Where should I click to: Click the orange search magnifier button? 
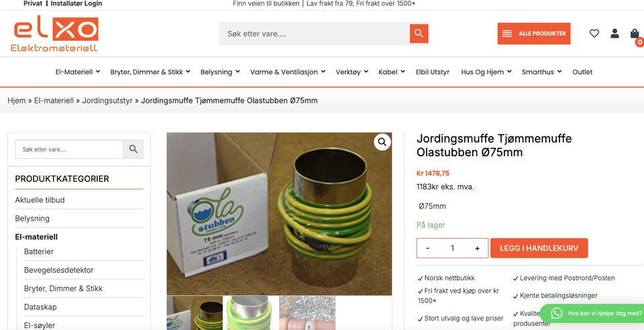coord(419,34)
